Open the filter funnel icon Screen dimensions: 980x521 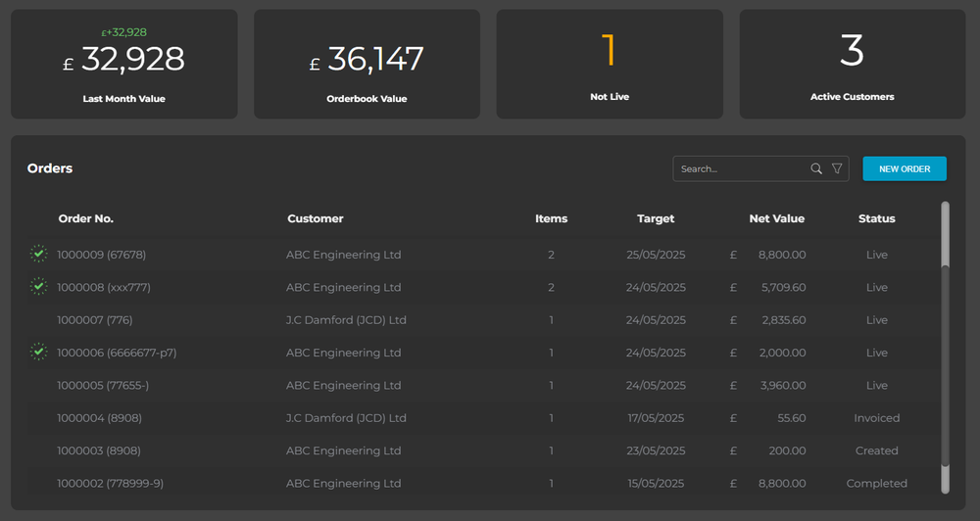[837, 168]
